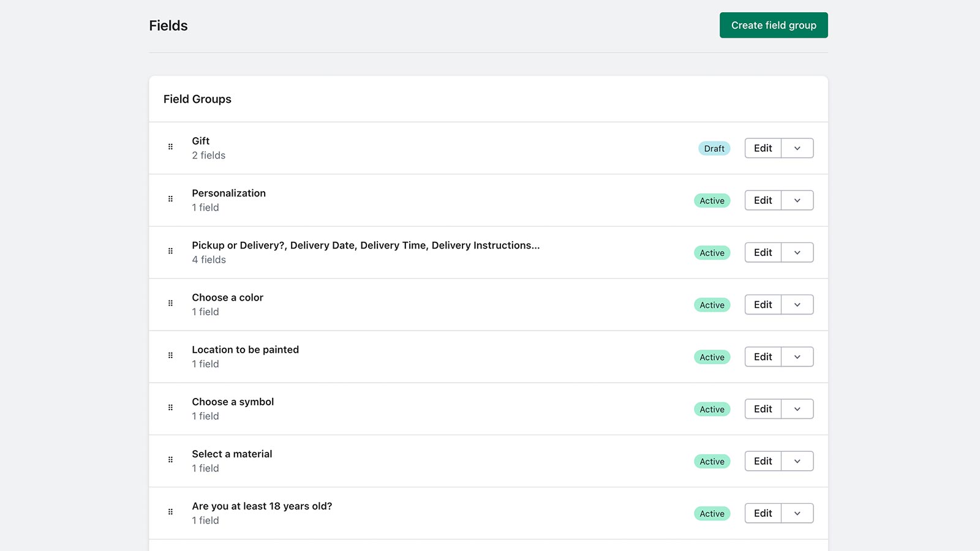Click the drag handle next to the age question group
This screenshot has height=551, width=980.
point(170,512)
